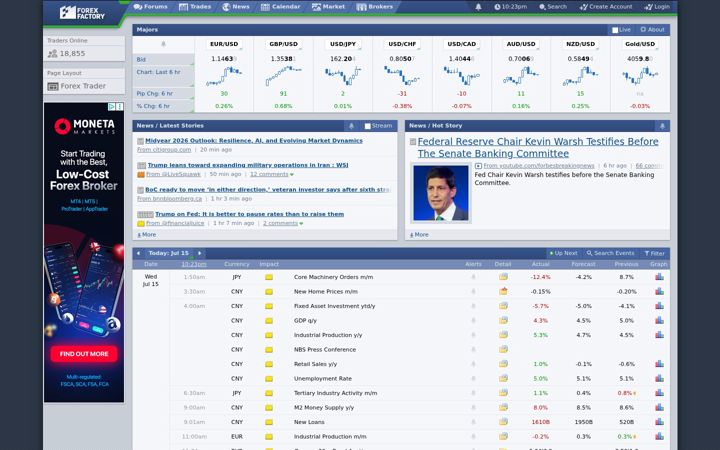
Task: Open Filter options in calendar header
Action: click(x=654, y=253)
